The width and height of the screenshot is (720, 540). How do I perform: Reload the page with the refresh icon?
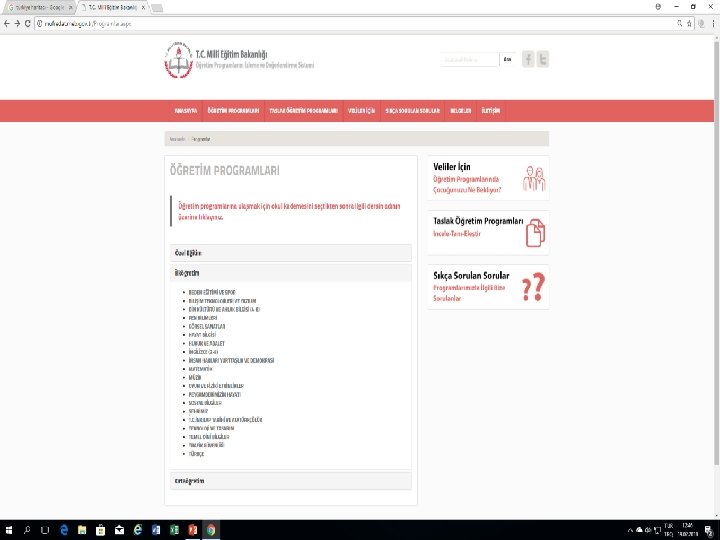[28, 23]
